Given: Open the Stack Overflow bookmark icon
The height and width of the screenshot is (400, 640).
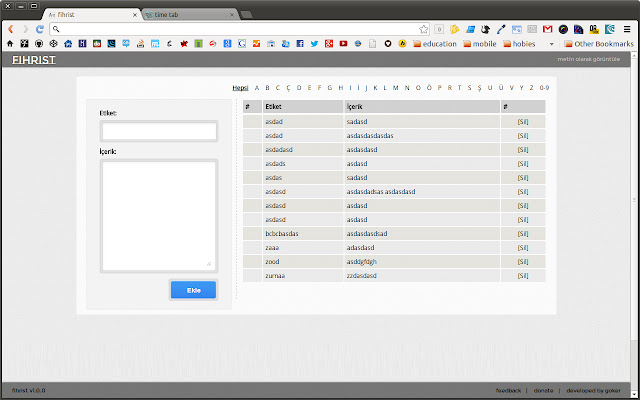Looking at the screenshot, I should tap(140, 44).
